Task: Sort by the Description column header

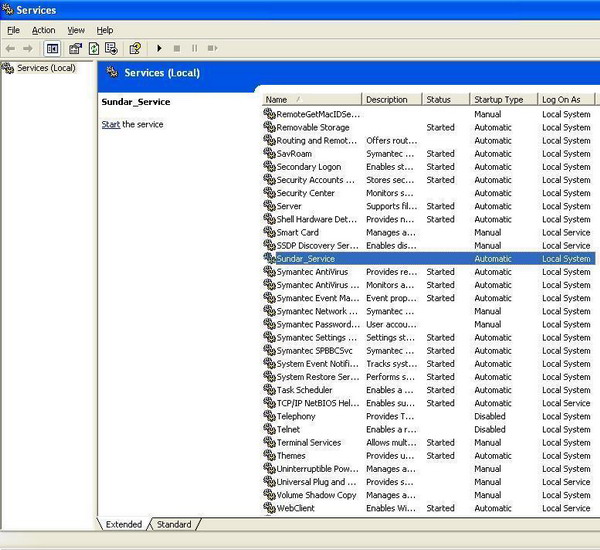Action: (x=391, y=100)
